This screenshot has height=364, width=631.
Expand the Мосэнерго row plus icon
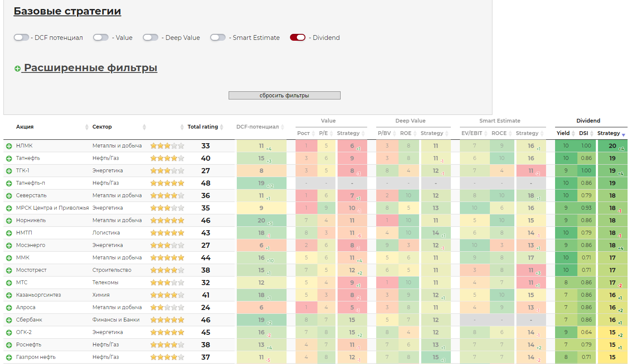point(9,246)
